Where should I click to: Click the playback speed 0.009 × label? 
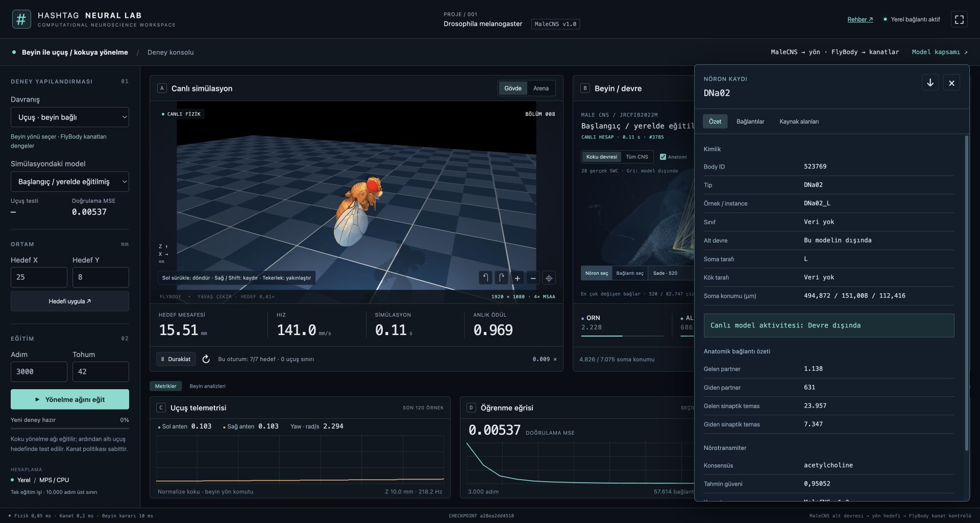tap(545, 359)
